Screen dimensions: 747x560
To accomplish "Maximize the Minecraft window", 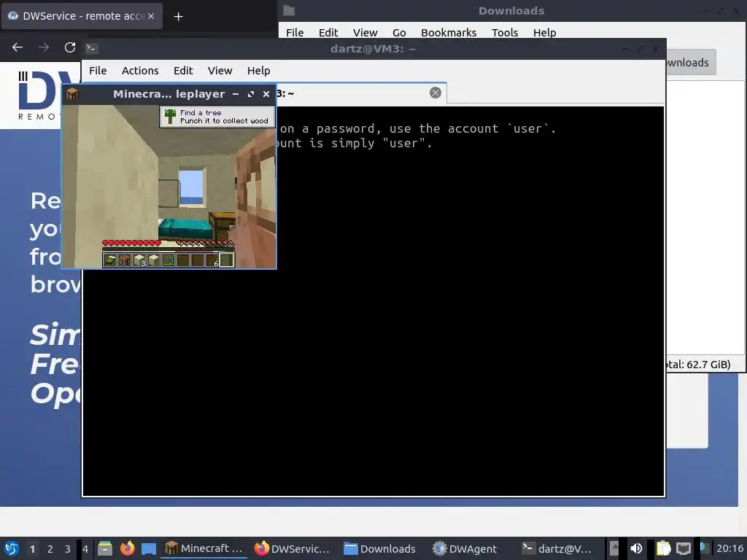I will click(x=251, y=94).
